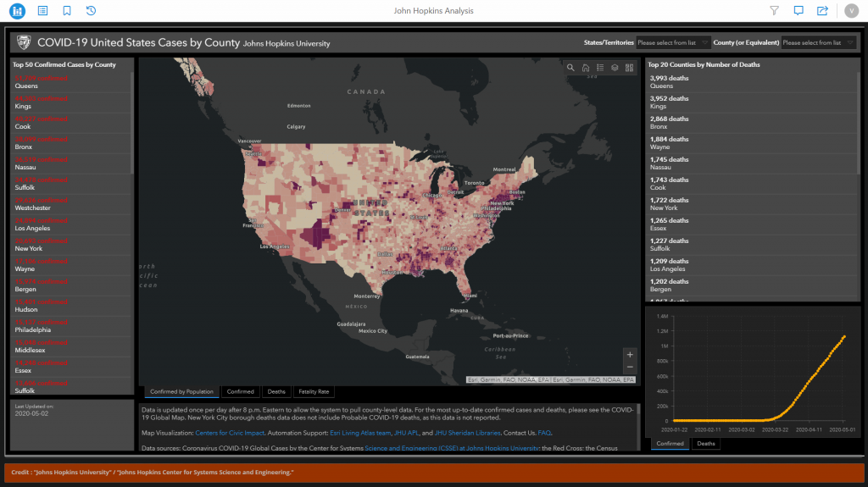Image resolution: width=868 pixels, height=487 pixels.
Task: Open the Centers for Civic Impact link
Action: pos(230,433)
